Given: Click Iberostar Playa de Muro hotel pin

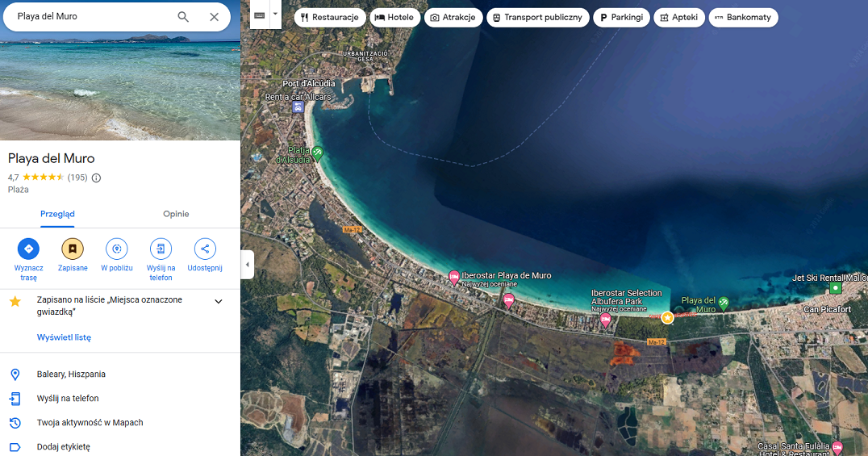Looking at the screenshot, I should click(454, 277).
